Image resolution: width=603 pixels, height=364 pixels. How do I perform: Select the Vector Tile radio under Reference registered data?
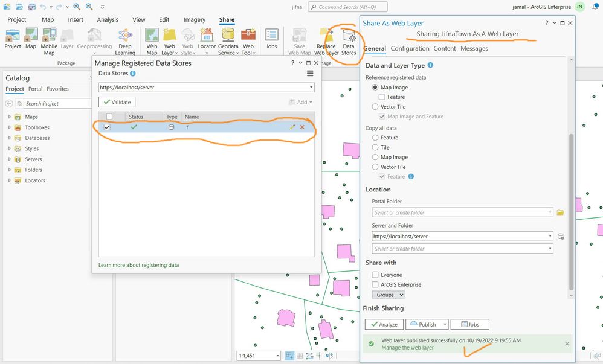(x=375, y=107)
